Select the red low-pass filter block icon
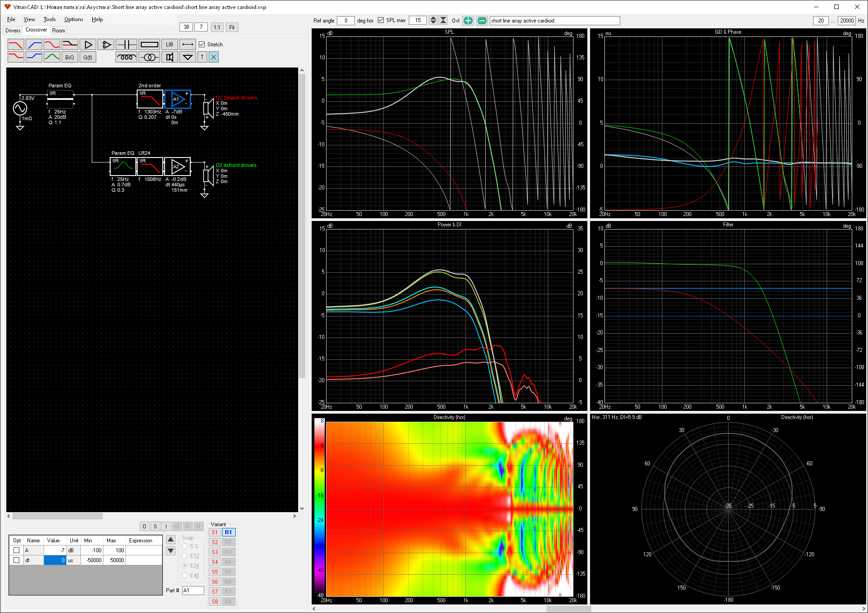Viewport: 868px width, 613px height. 16,45
